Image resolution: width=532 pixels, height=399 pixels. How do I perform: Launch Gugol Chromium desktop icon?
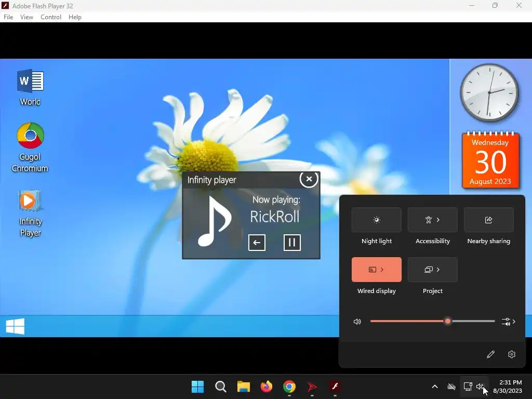click(x=30, y=147)
